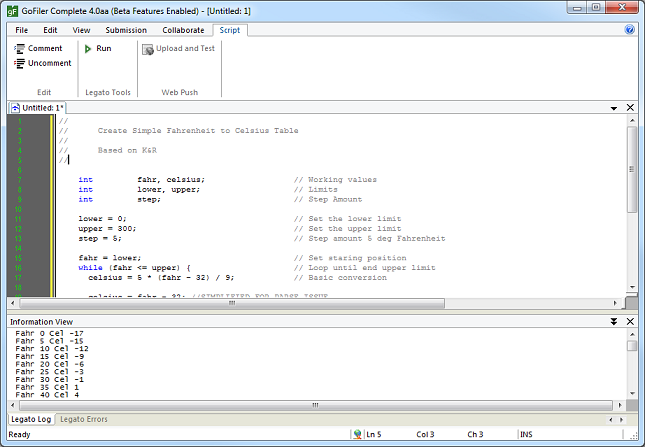
Task: Open the blue help icon
Action: click(x=629, y=30)
